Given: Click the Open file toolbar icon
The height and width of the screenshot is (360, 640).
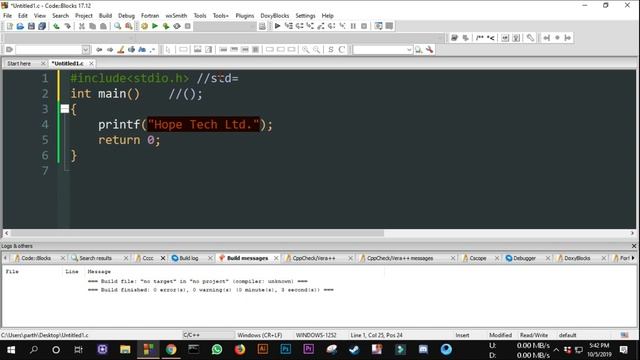Looking at the screenshot, I should (x=20, y=26).
